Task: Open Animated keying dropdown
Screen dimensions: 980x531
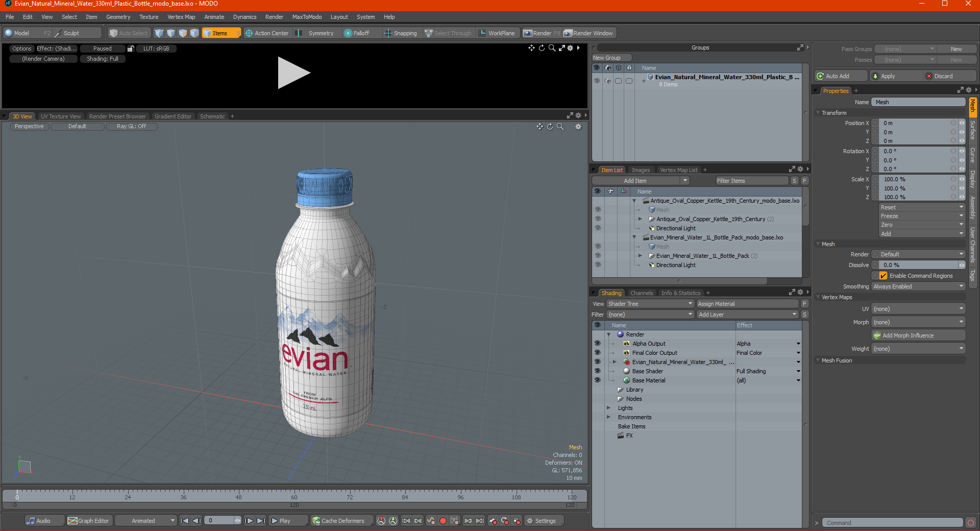Action: click(146, 521)
